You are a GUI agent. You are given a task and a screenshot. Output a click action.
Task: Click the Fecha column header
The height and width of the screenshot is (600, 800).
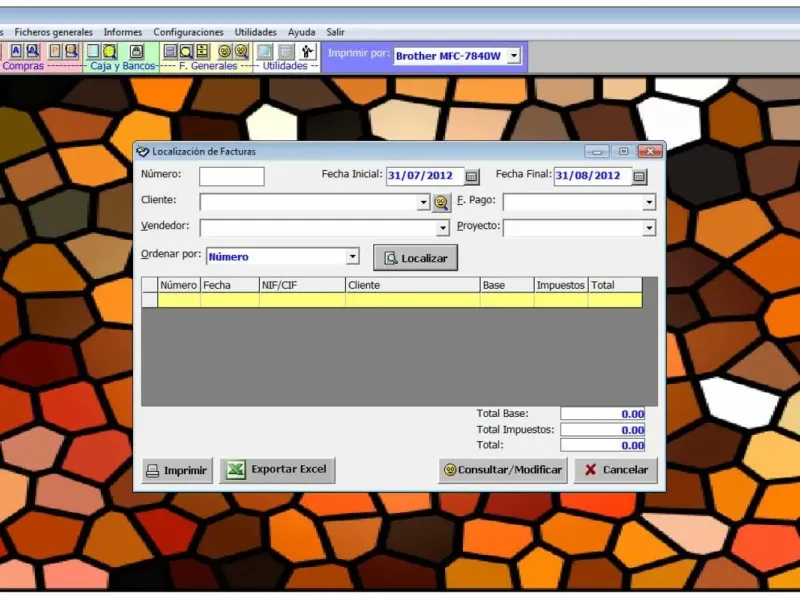pos(230,285)
